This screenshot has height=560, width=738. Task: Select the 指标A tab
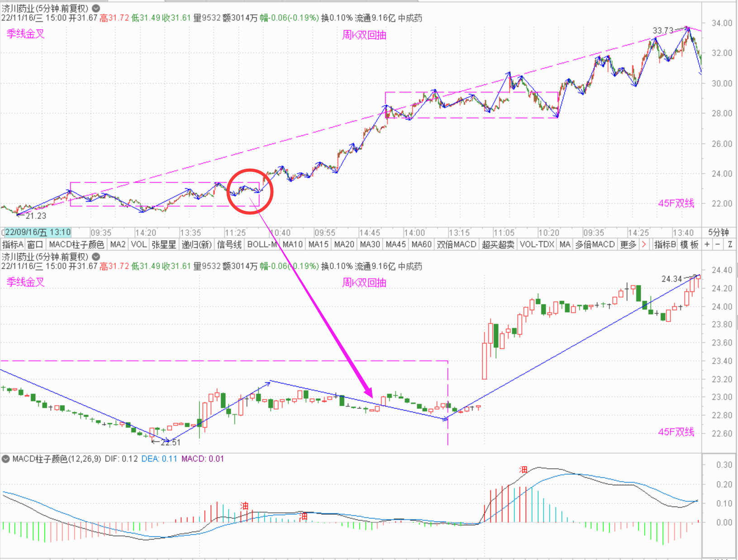[x=12, y=245]
